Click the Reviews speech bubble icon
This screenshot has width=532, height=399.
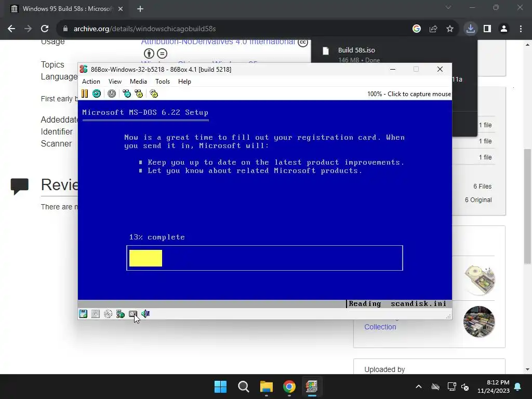19,187
